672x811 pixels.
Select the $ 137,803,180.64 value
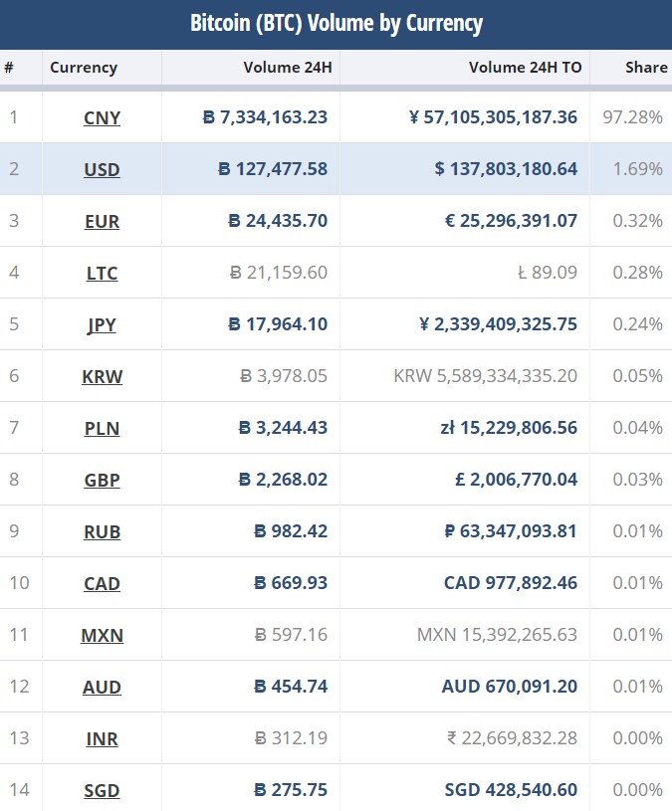click(506, 169)
